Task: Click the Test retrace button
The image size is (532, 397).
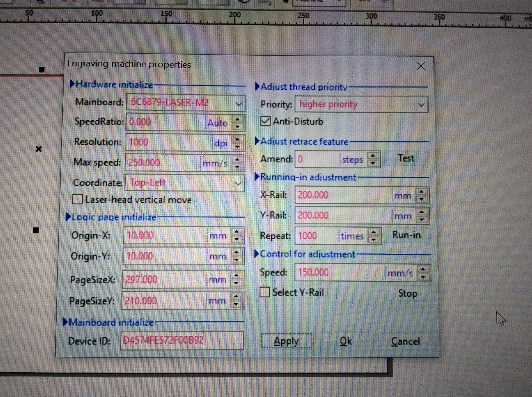Action: pyautogui.click(x=406, y=158)
